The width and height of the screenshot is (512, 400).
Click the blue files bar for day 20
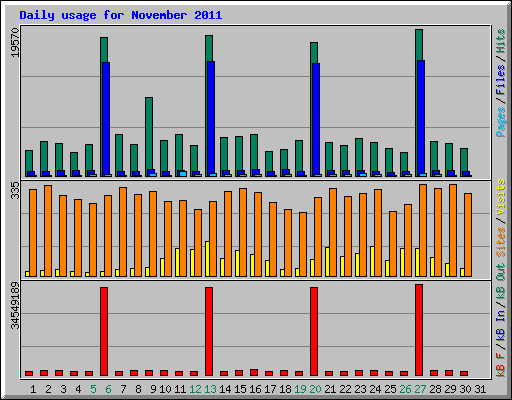coord(316,119)
